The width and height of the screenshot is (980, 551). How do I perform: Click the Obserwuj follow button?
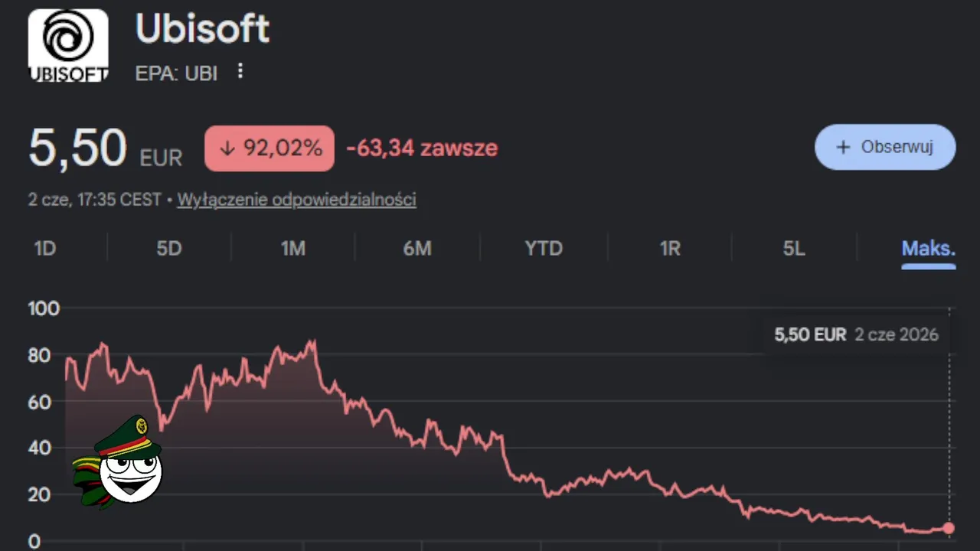[885, 147]
